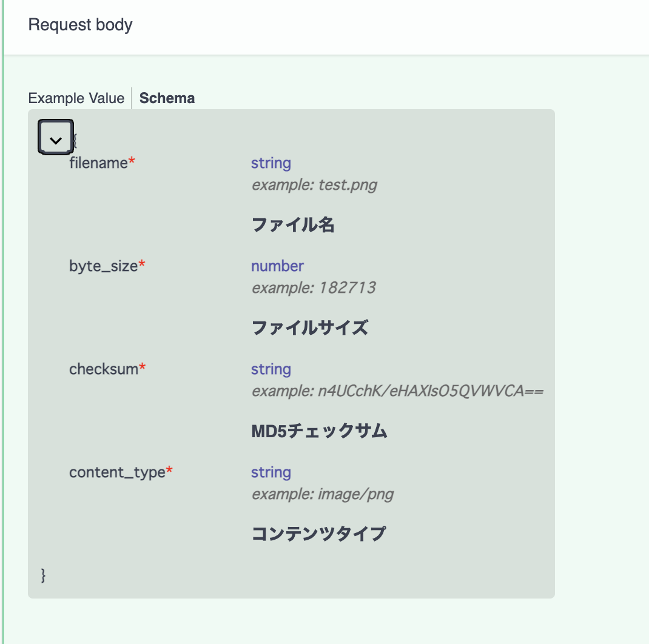This screenshot has height=644, width=649.
Task: Click the string type of filename
Action: pos(271,163)
